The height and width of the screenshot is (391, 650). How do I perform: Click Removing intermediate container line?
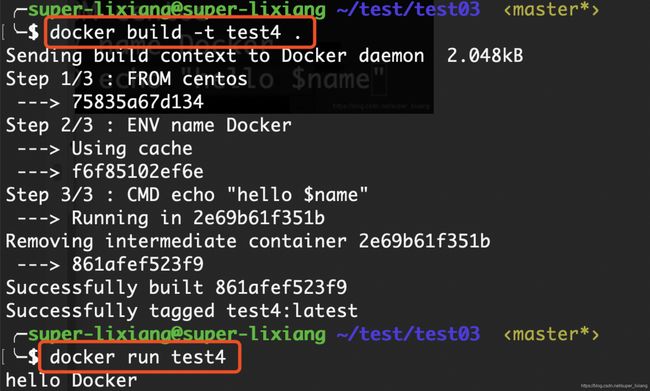pyautogui.click(x=248, y=241)
